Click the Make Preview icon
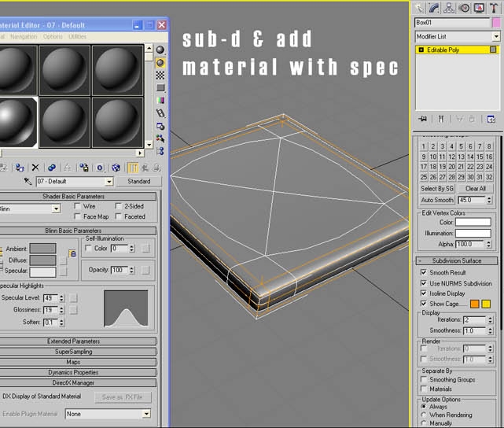504x428 pixels. (160, 113)
